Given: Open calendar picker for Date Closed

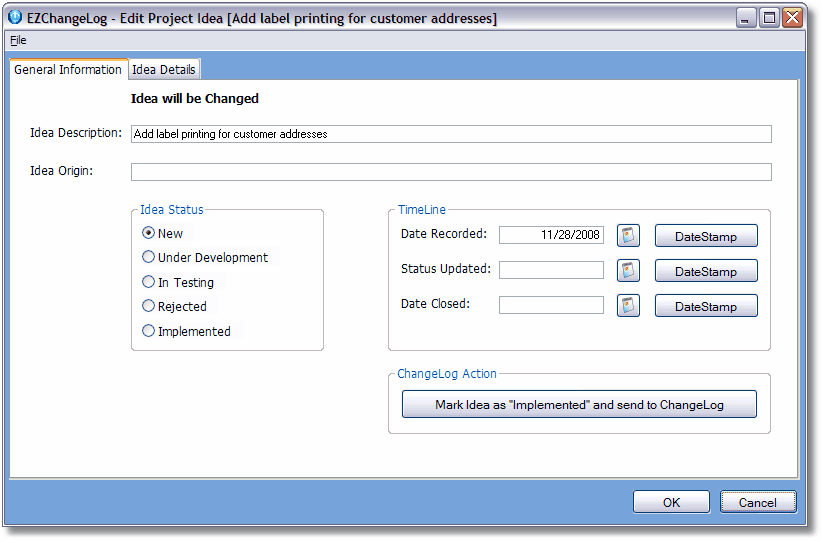Looking at the screenshot, I should 628,306.
